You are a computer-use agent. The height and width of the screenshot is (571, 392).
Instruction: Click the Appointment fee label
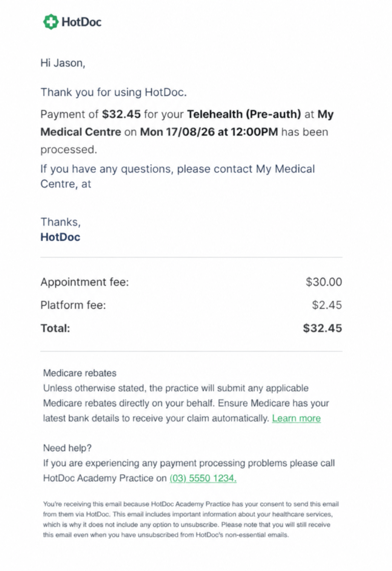(x=85, y=282)
